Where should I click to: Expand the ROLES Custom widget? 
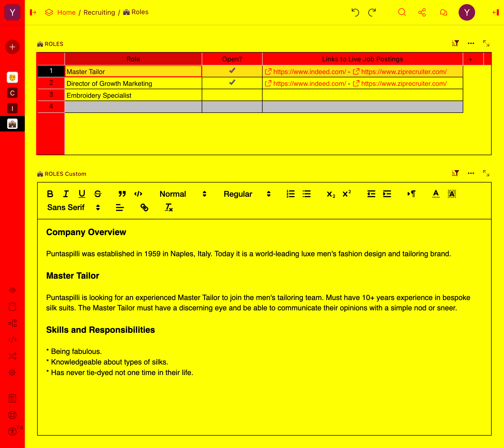click(486, 173)
